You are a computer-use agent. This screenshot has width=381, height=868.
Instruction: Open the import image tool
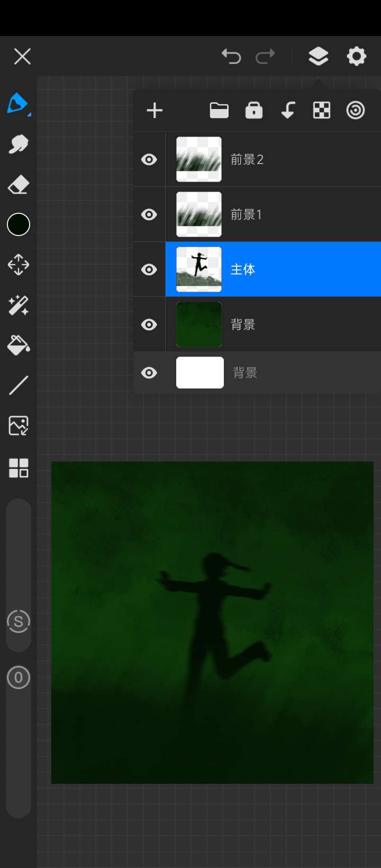pos(18,426)
